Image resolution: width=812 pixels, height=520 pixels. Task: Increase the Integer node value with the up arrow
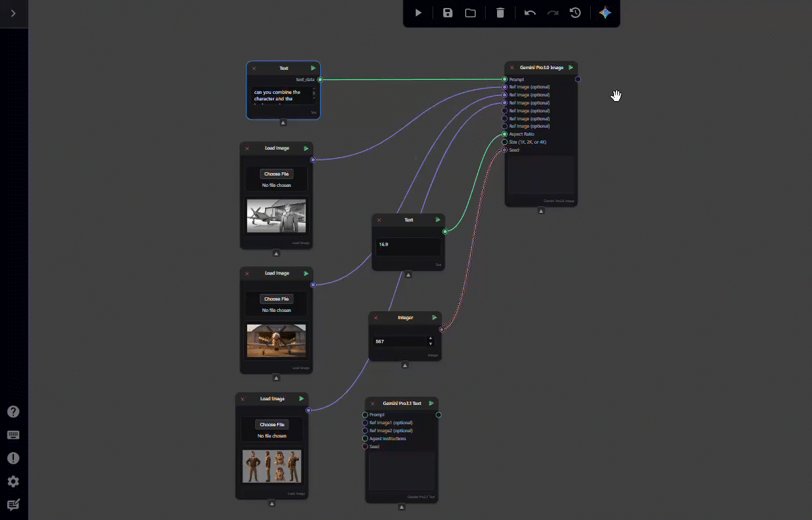click(430, 338)
